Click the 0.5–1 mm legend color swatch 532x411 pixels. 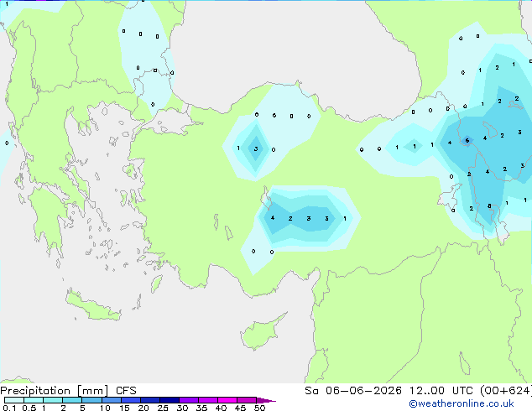[34, 400]
